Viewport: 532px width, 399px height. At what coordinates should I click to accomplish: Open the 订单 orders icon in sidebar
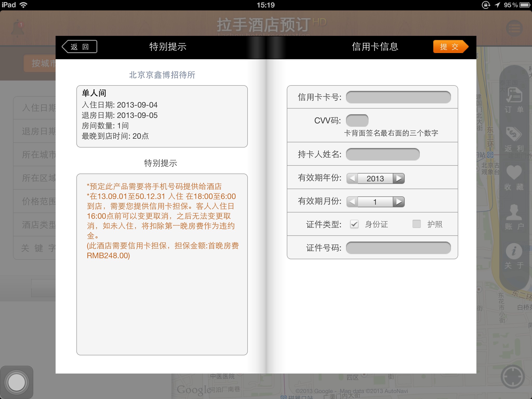tap(514, 96)
